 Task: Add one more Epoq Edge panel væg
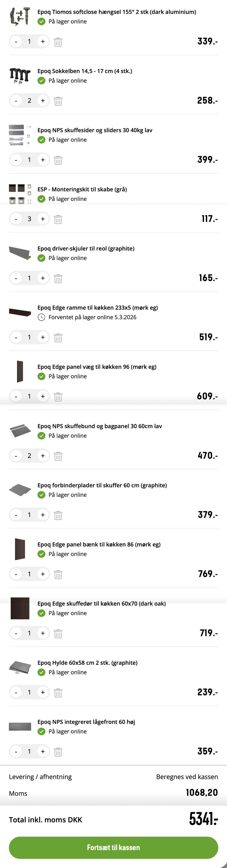click(x=43, y=397)
